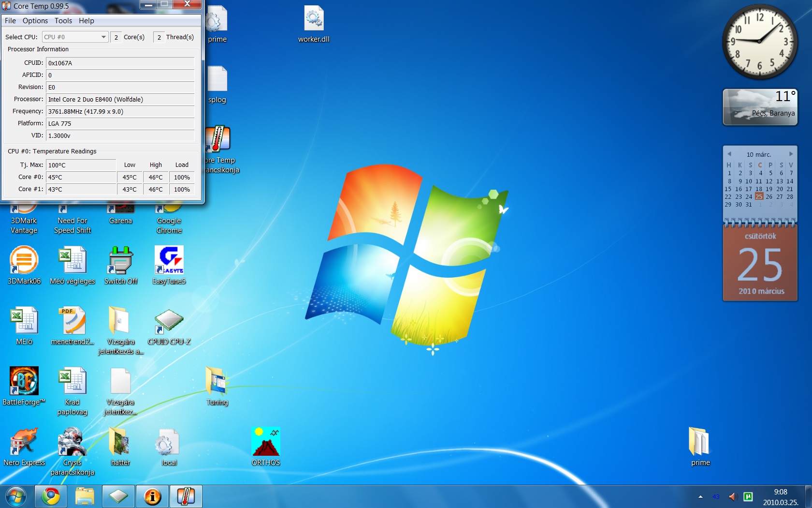Screen dimensions: 812x508
Task: Open the volume control in system tray
Action: (732, 497)
